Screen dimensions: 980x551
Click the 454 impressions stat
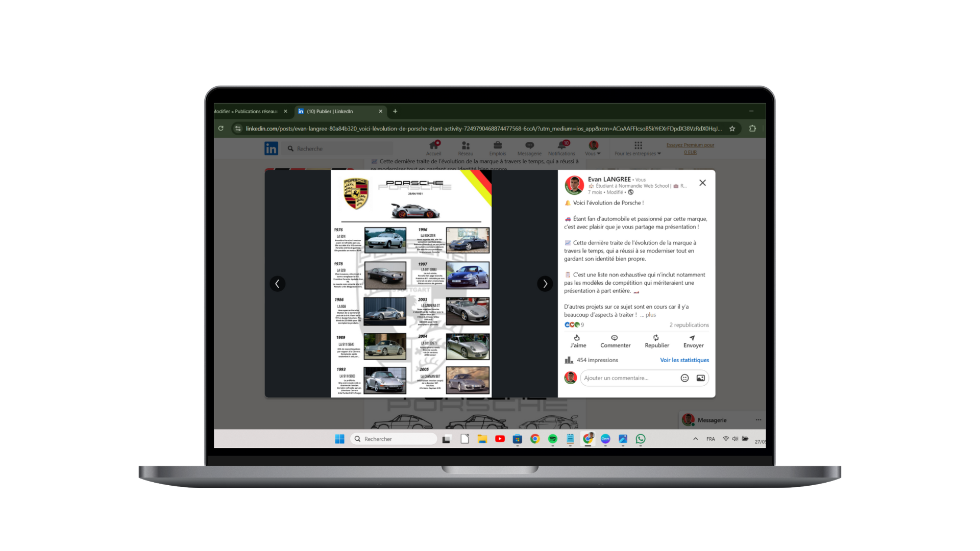[x=591, y=360]
